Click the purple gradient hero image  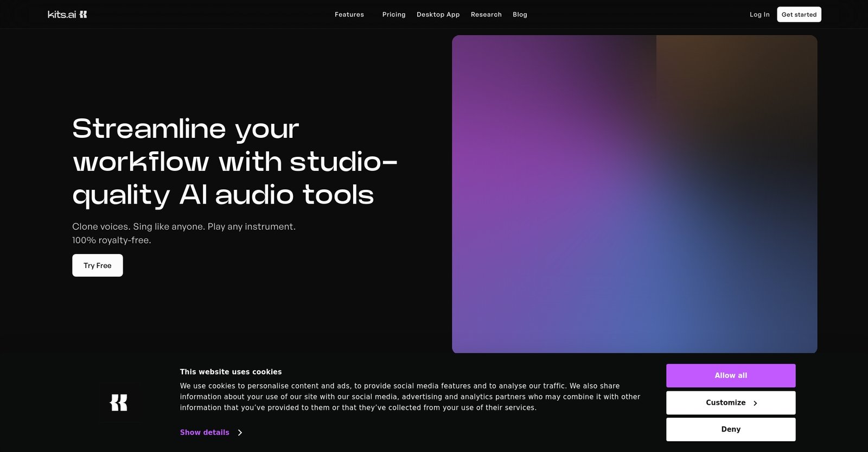click(x=634, y=194)
